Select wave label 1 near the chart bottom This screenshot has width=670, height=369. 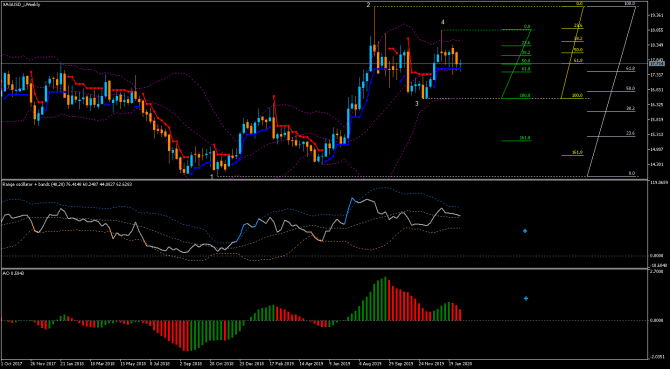(x=212, y=176)
